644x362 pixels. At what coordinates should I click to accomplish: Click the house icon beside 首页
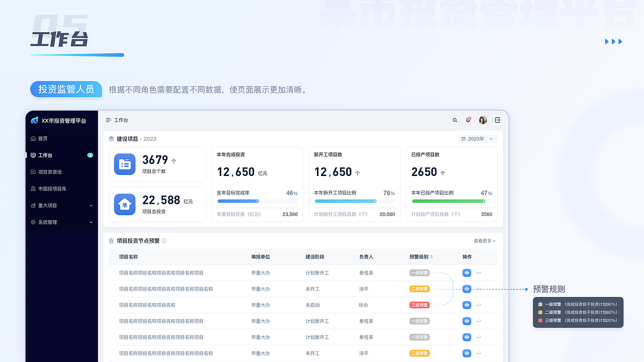(33, 138)
